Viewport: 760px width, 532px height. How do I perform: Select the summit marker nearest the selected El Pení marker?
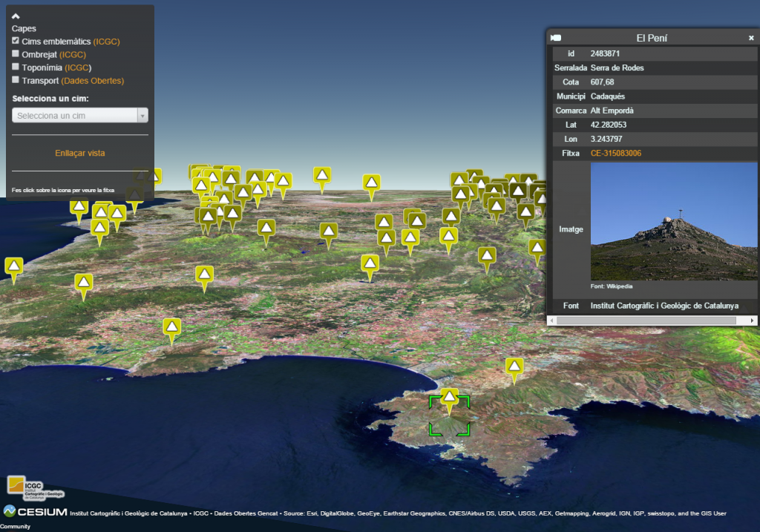[x=514, y=368]
